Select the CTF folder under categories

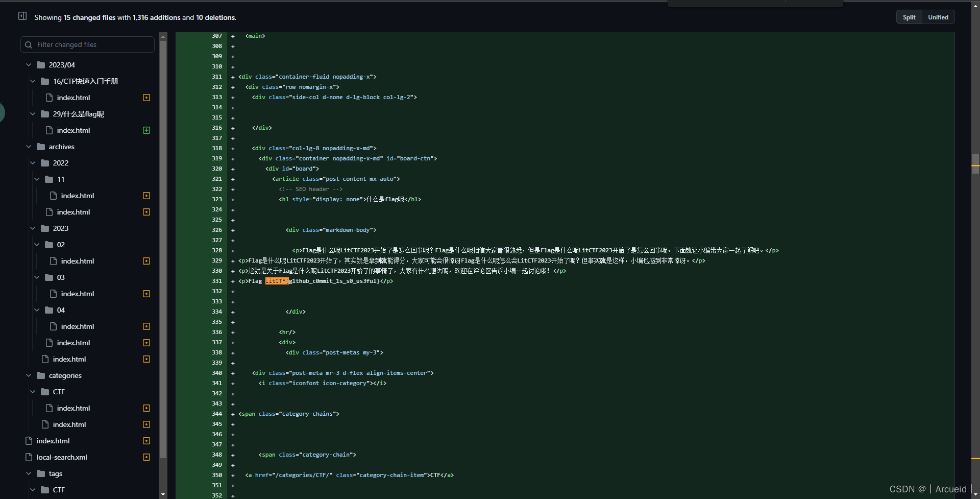[x=59, y=392]
